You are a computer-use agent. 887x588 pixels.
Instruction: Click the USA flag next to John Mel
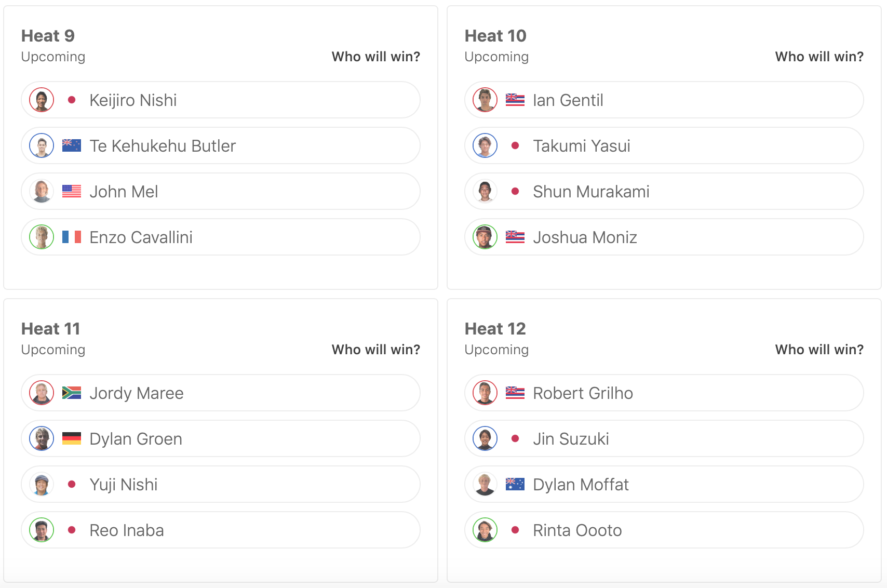72,191
